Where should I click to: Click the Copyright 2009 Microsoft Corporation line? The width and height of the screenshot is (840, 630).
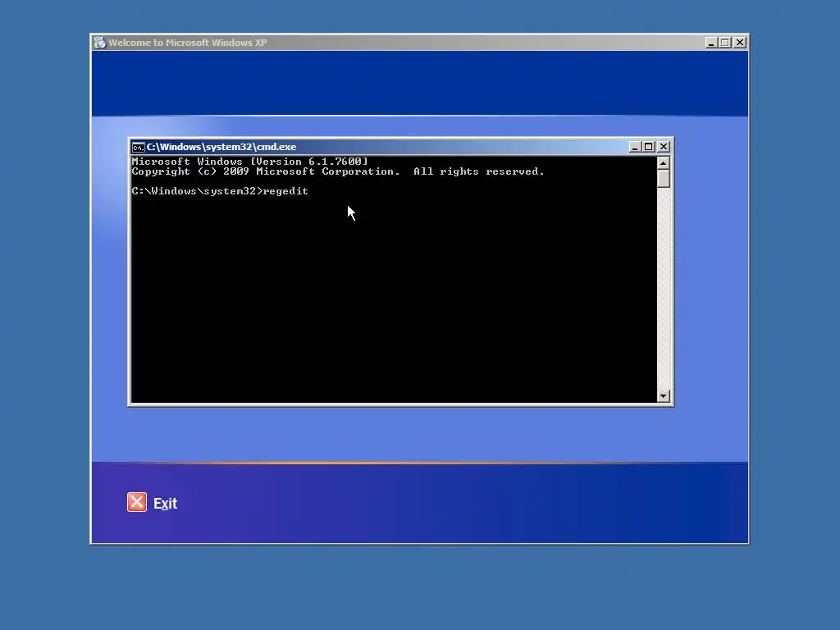pyautogui.click(x=337, y=171)
